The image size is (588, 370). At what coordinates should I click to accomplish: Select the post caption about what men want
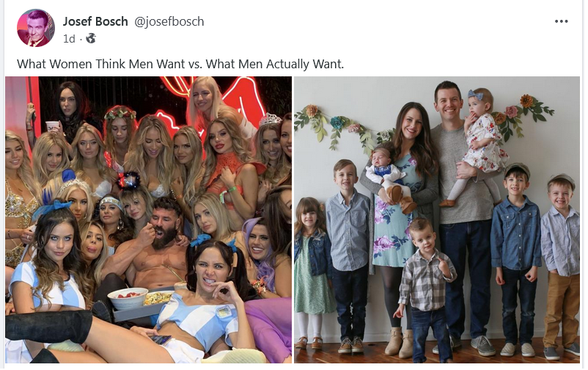180,64
